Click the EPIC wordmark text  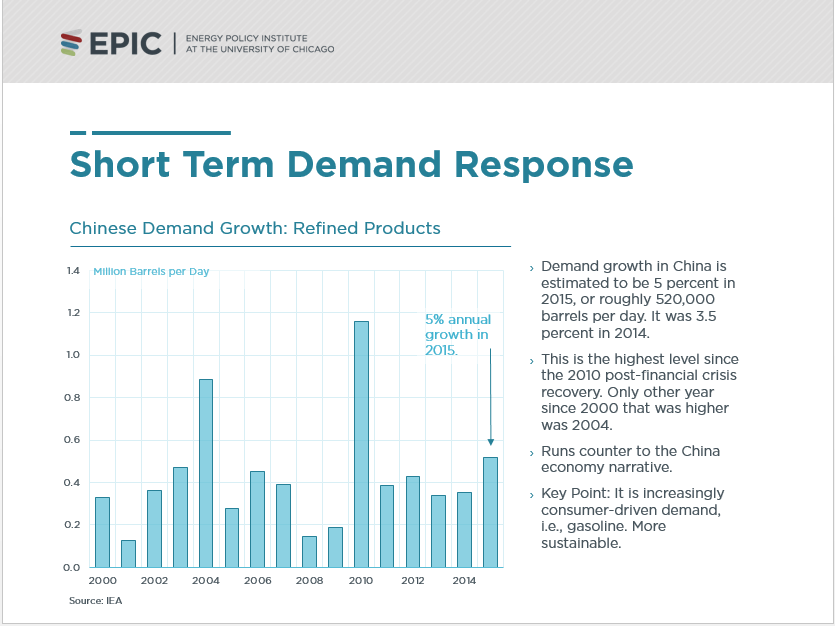point(125,44)
